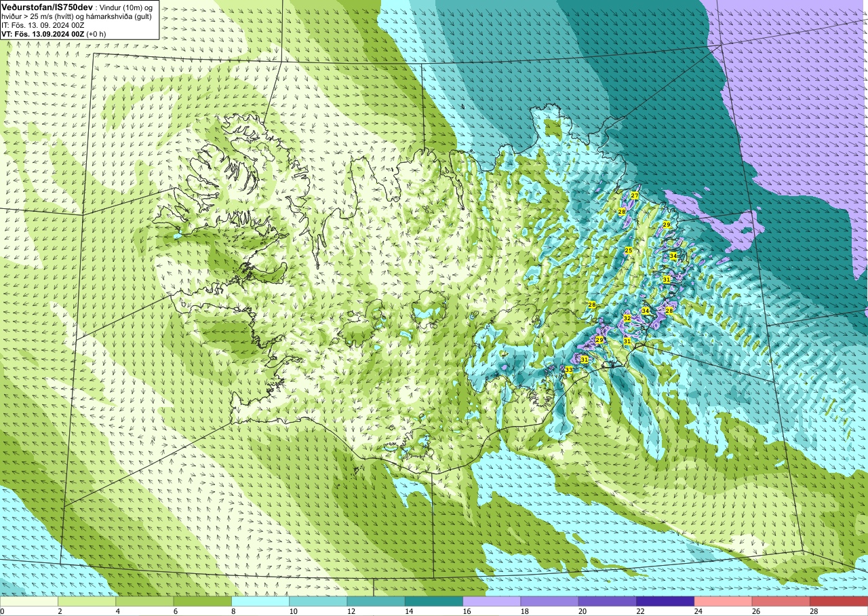Click the legend scale label '6'
This screenshot has width=868, height=616.
pyautogui.click(x=176, y=611)
